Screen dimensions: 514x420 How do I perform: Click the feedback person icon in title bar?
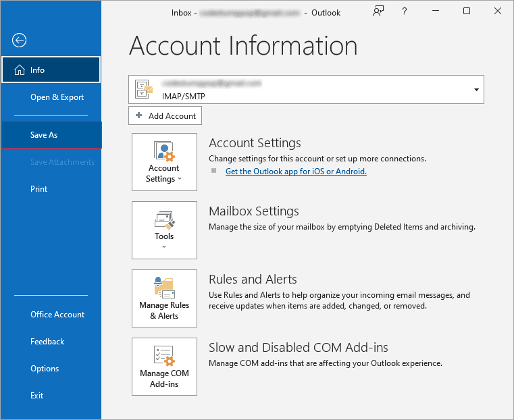(x=378, y=11)
